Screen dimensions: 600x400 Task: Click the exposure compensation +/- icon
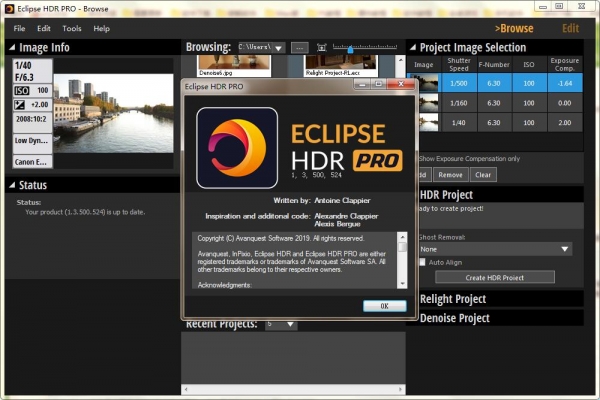point(21,105)
